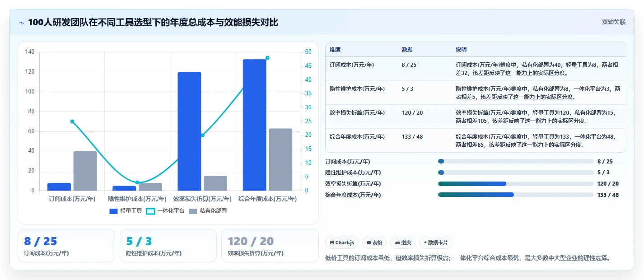Open the 120 / 20 效率损失折算 data card
644x280 pixels.
pos(270,246)
